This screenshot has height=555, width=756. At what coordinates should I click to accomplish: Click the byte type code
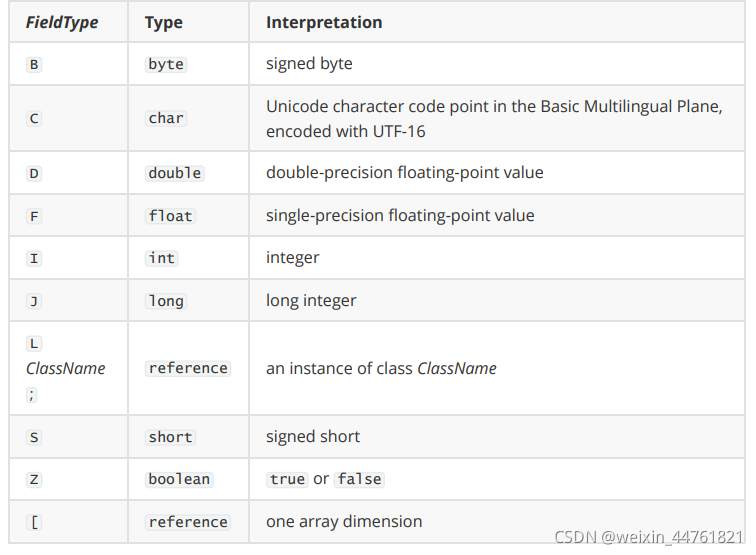pos(166,64)
